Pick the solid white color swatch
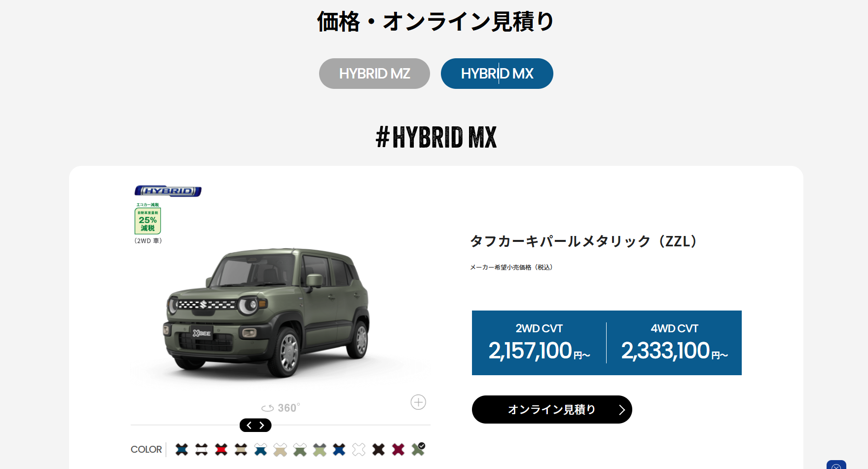 [x=359, y=449]
